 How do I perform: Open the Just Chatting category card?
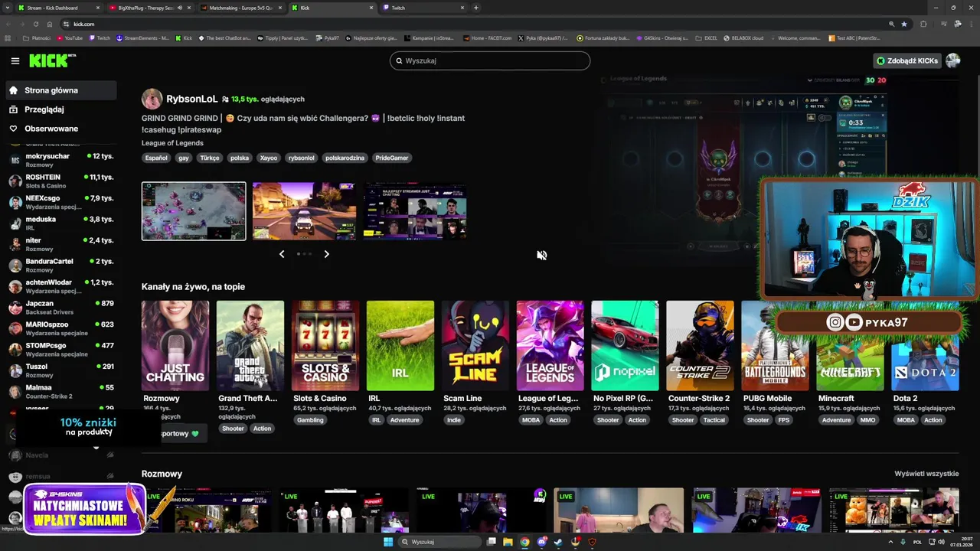point(175,345)
